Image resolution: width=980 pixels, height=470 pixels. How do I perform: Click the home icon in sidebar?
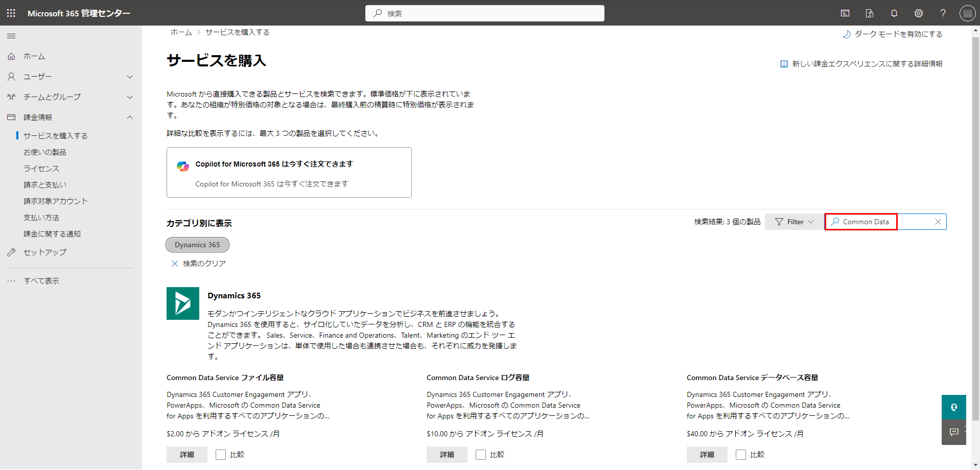(x=11, y=56)
